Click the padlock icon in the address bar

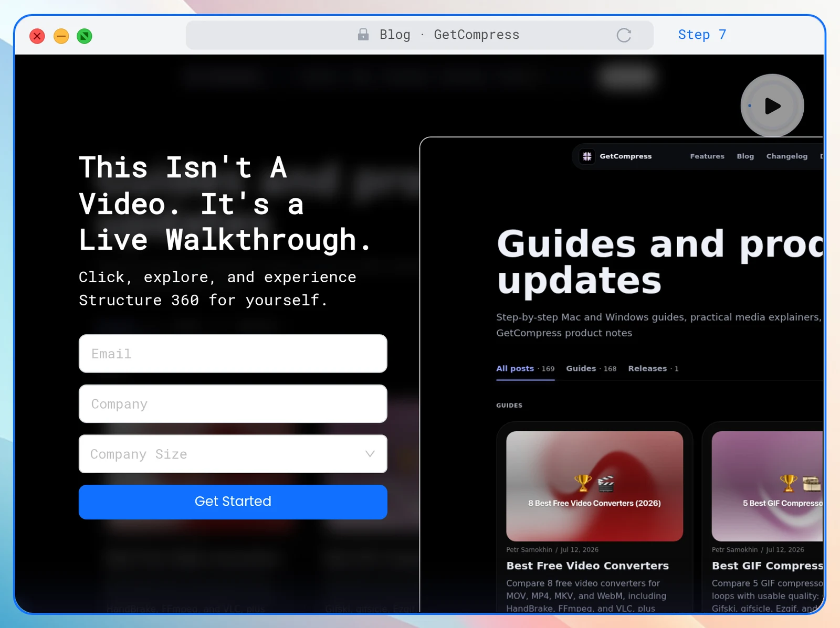tap(363, 35)
